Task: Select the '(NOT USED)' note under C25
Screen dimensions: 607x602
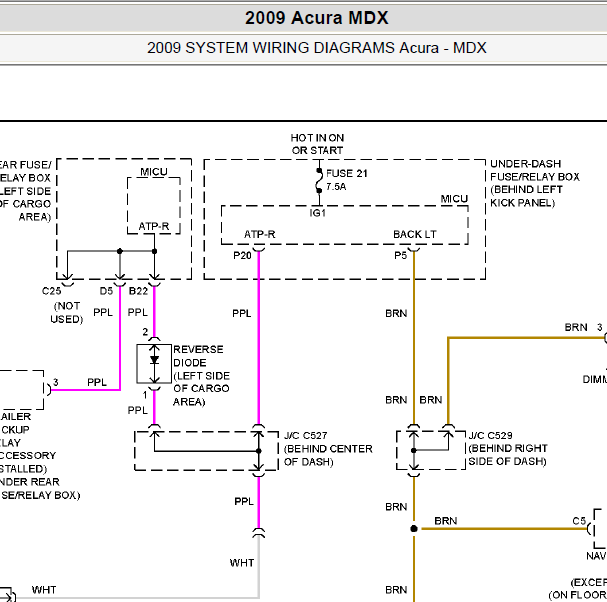Action: [67, 312]
